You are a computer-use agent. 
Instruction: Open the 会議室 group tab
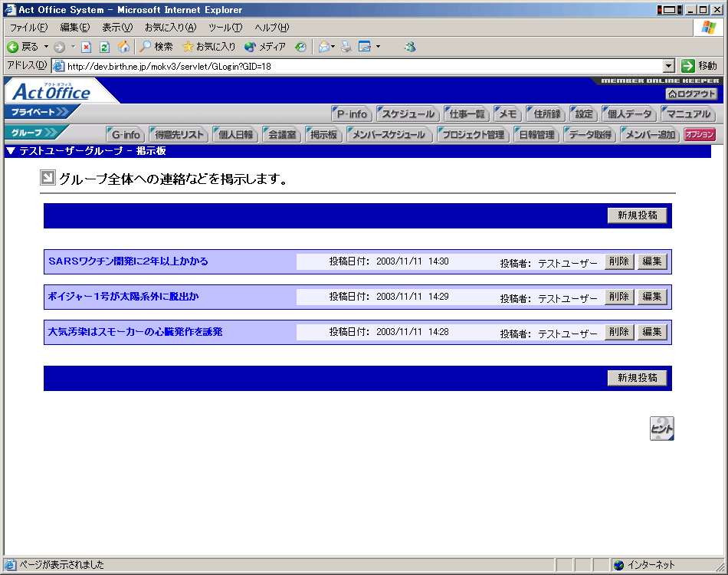(x=281, y=135)
